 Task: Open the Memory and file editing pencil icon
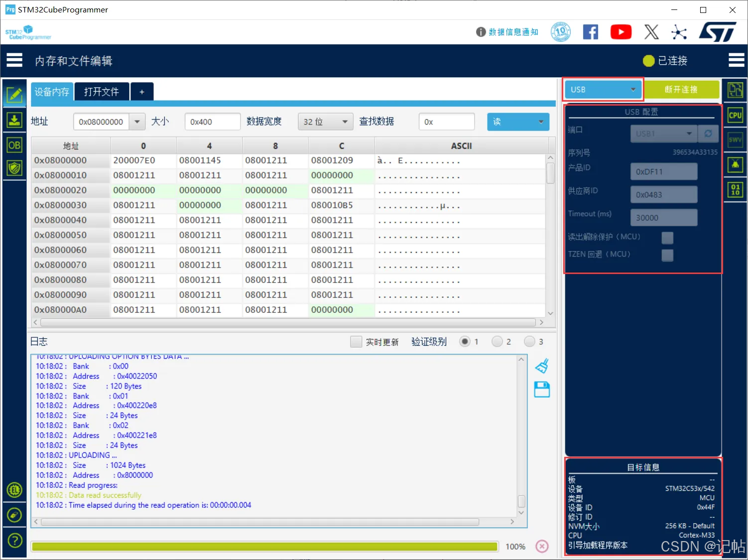click(x=14, y=94)
